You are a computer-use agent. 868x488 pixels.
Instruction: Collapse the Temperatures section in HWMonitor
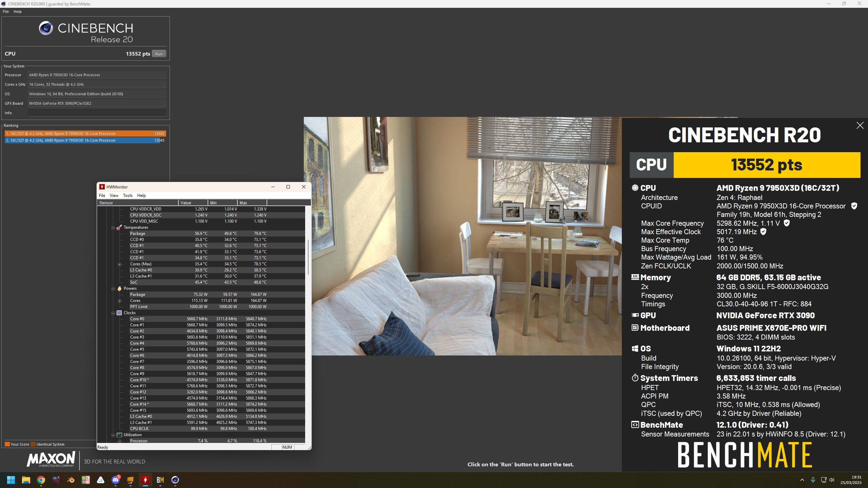coord(113,228)
